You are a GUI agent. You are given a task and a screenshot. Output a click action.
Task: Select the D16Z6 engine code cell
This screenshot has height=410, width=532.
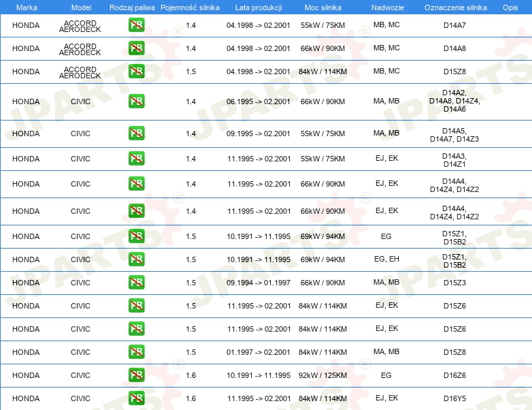coord(454,375)
